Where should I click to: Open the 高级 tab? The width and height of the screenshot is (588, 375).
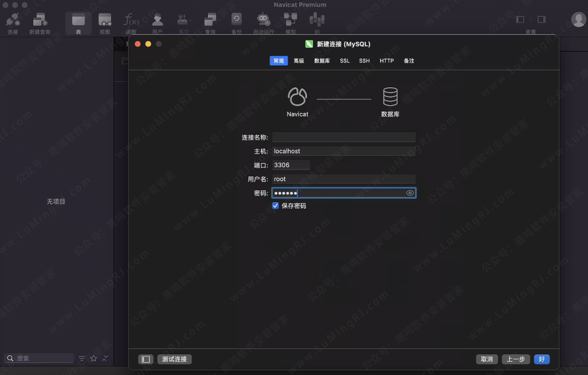click(298, 61)
